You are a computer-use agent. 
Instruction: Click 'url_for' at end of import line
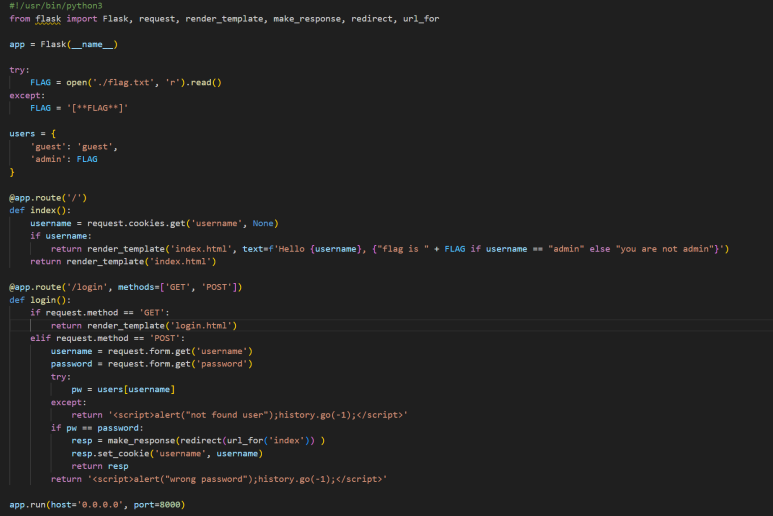pyautogui.click(x=421, y=19)
